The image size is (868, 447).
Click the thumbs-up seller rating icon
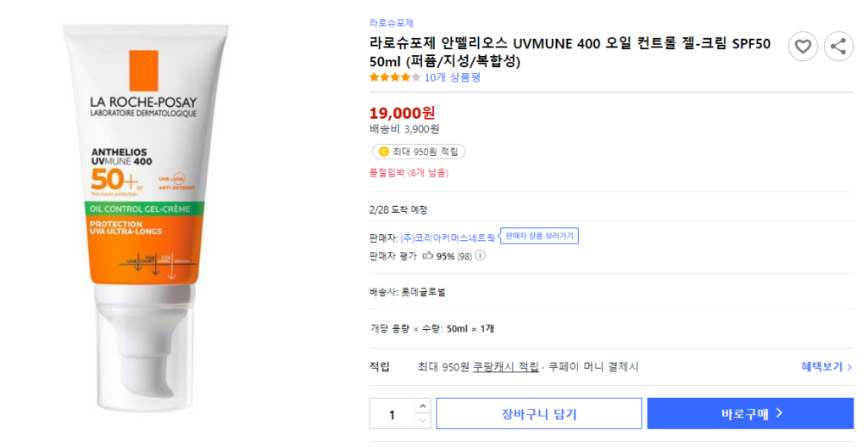click(x=427, y=255)
